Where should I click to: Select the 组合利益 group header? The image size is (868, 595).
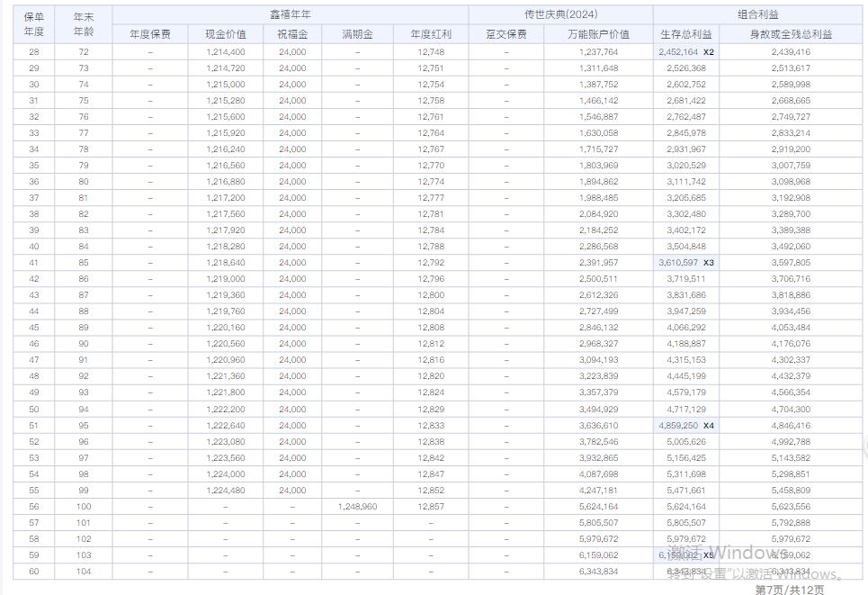pyautogui.click(x=757, y=15)
